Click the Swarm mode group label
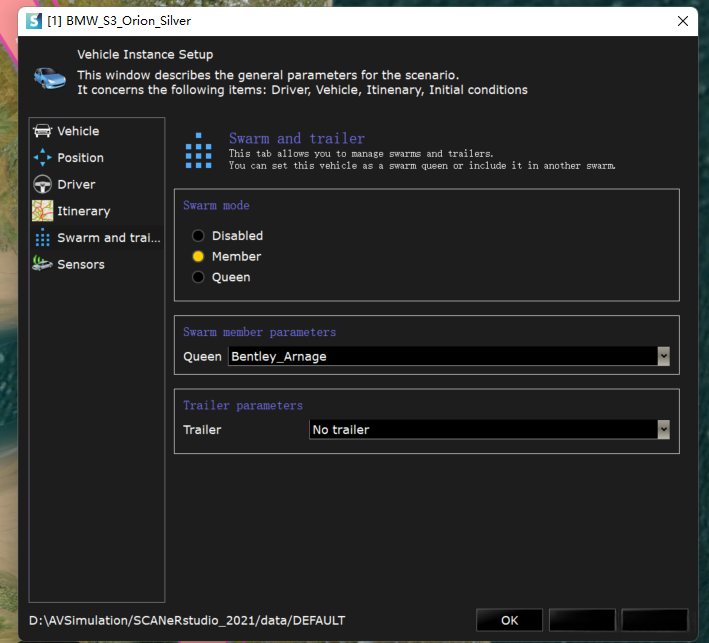Image resolution: width=709 pixels, height=643 pixels. click(216, 205)
